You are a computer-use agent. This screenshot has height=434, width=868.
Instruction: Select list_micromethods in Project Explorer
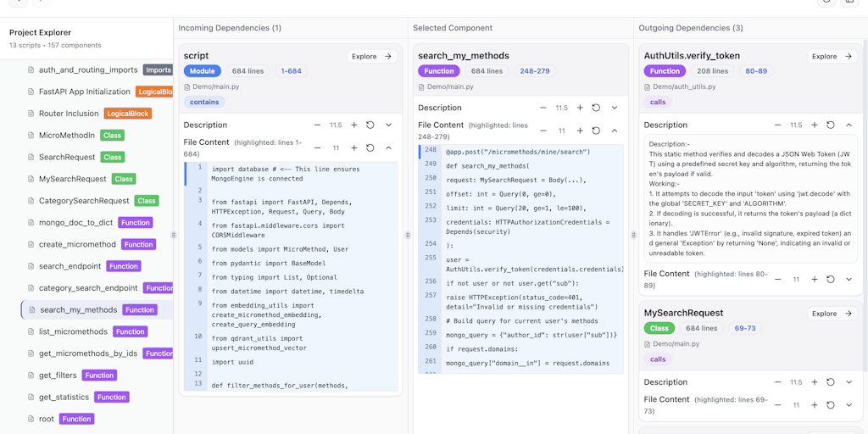click(73, 331)
